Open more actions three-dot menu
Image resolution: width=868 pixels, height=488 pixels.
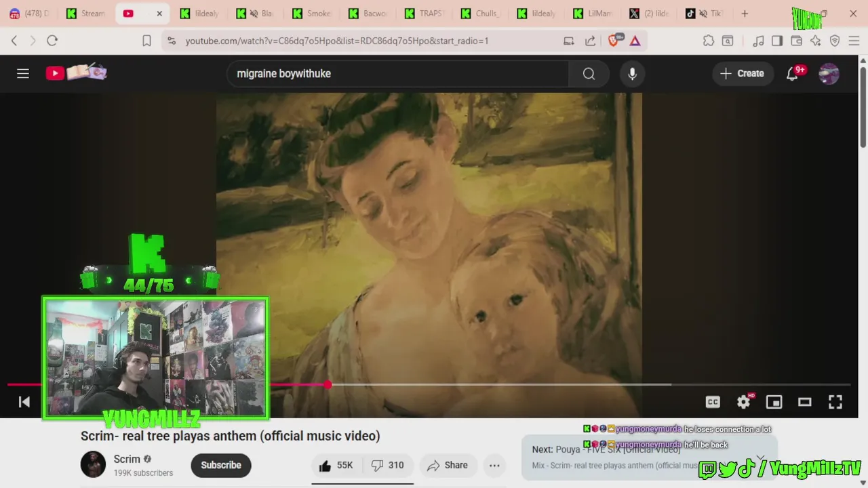coord(494,465)
